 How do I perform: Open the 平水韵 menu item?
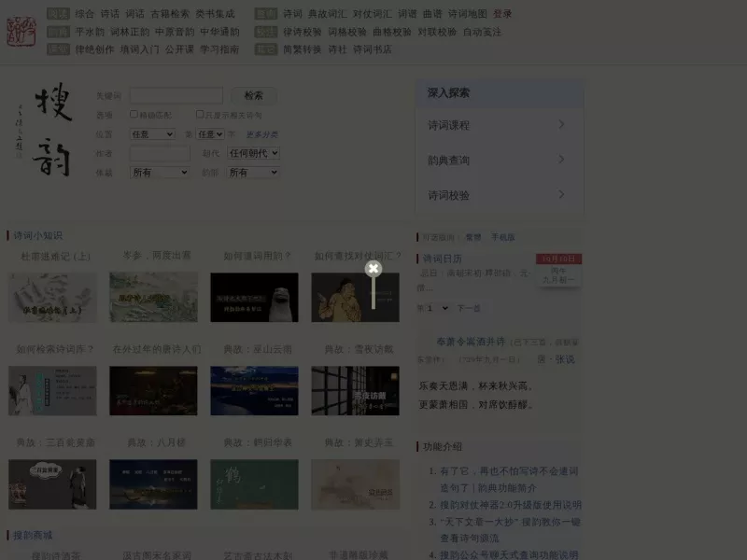[x=90, y=32]
